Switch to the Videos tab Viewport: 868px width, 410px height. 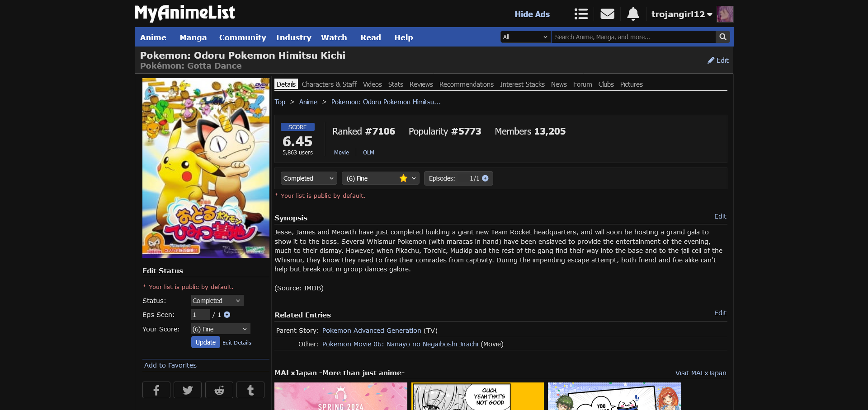click(373, 84)
